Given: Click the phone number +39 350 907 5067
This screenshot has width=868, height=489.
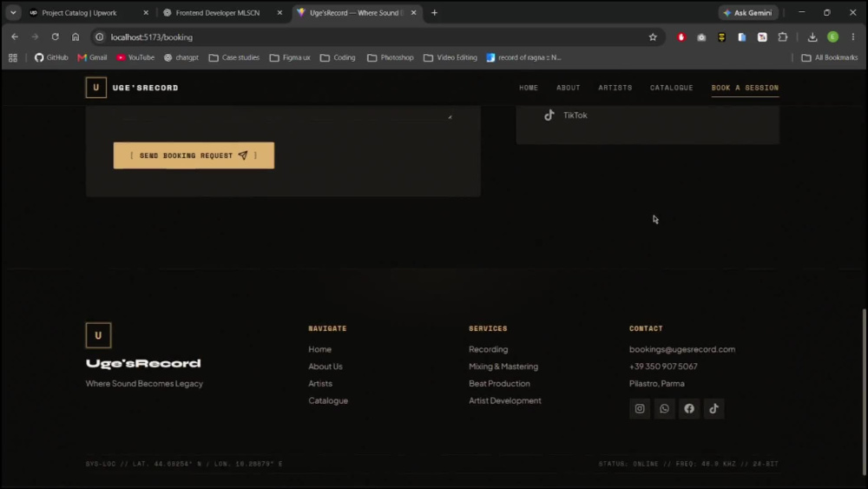Looking at the screenshot, I should 663,367.
